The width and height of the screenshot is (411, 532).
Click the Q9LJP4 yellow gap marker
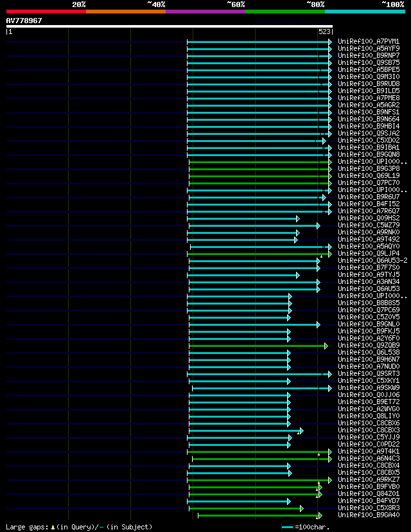click(321, 256)
